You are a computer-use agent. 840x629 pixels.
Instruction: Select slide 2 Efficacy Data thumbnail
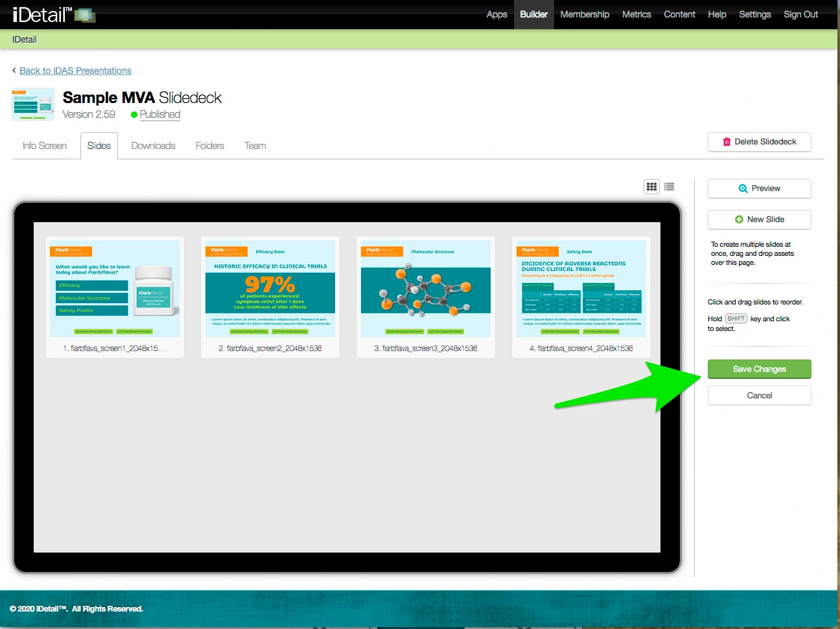[270, 289]
